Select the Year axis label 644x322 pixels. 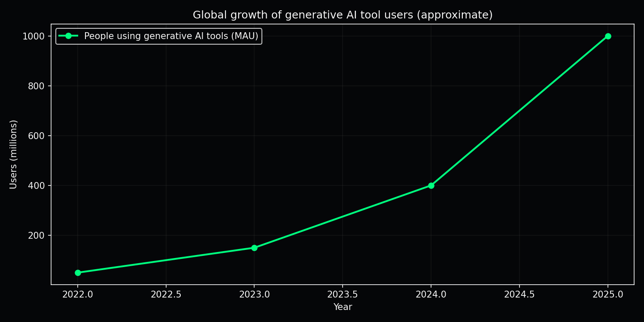(x=343, y=307)
